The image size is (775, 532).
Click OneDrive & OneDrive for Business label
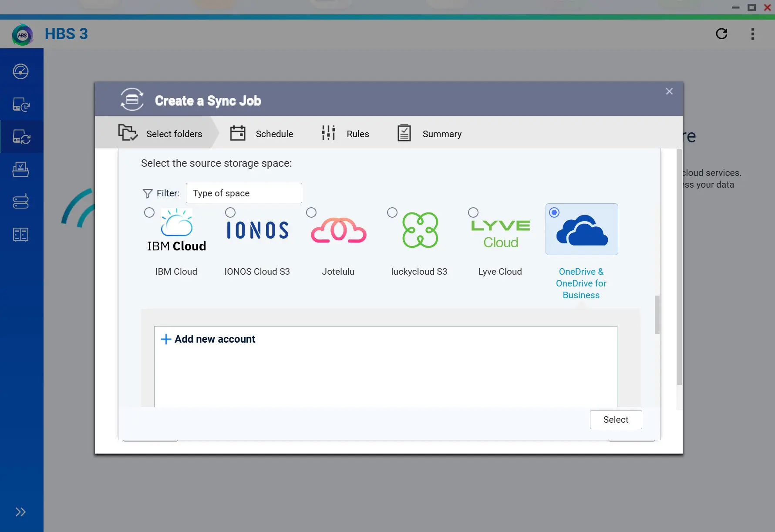581,283
